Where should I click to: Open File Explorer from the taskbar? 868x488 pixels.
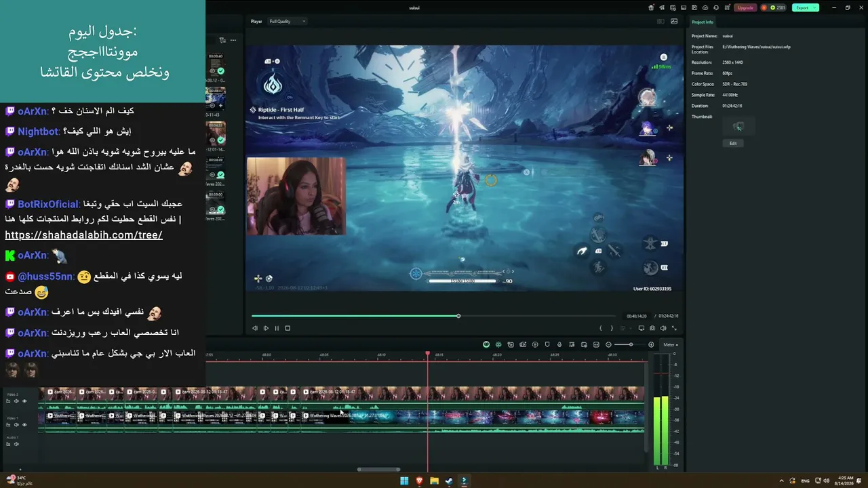(434, 481)
